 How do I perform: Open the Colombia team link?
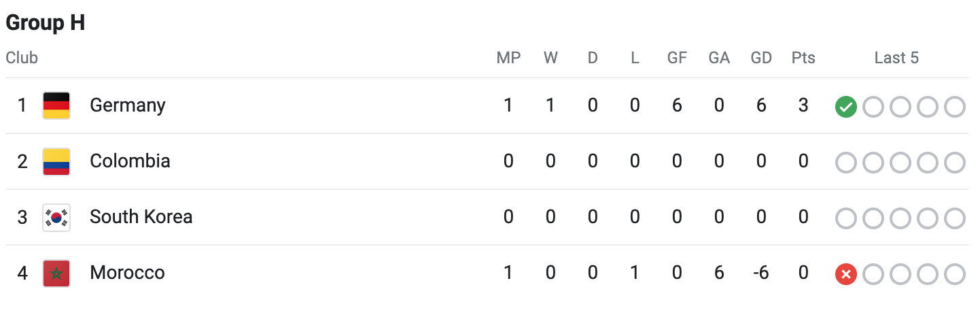click(130, 161)
